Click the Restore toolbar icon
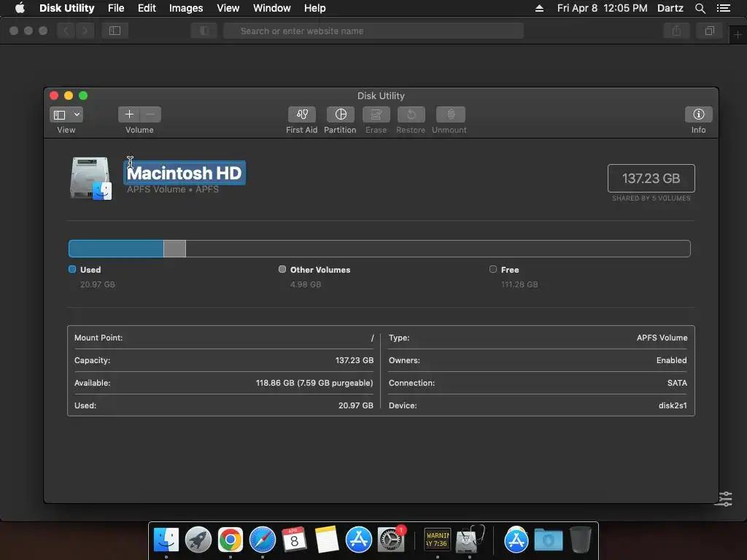The height and width of the screenshot is (560, 747). (x=411, y=114)
